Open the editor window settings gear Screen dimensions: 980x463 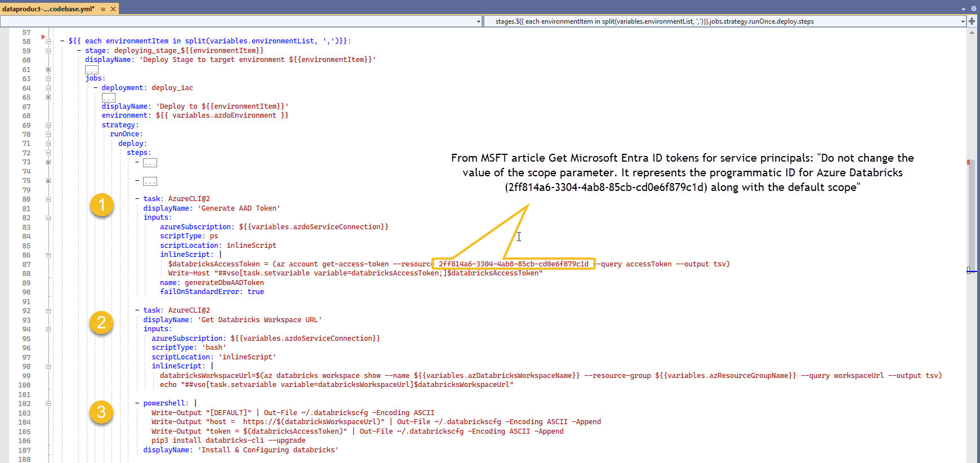tap(973, 9)
